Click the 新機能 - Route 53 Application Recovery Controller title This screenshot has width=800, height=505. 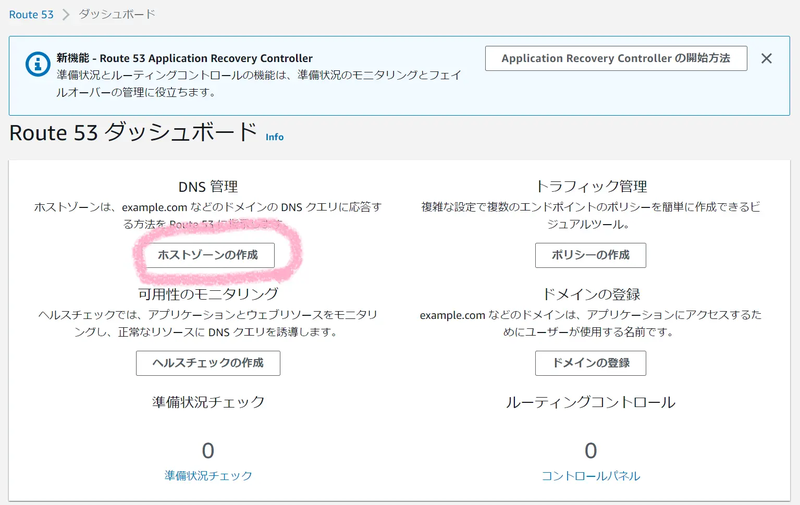(184, 58)
